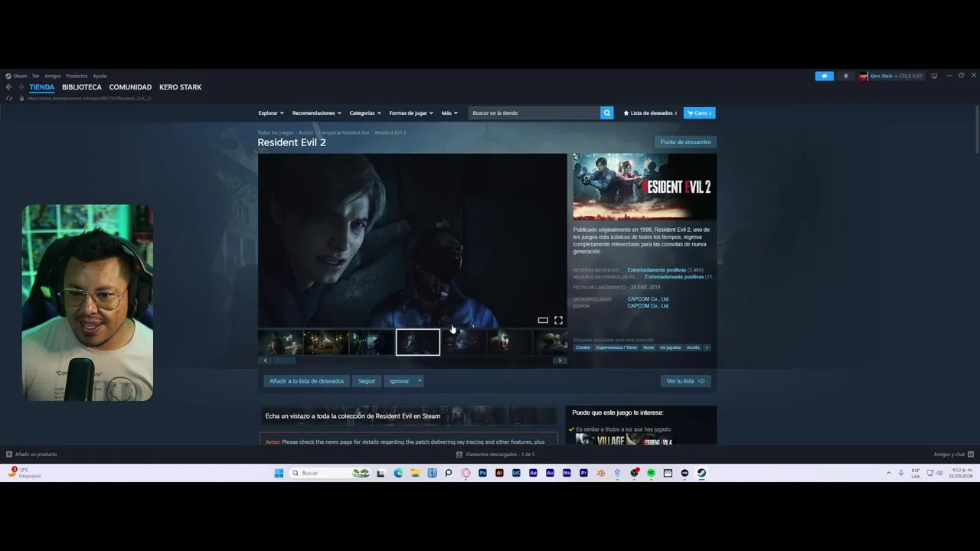Open File Explorer from the taskbar
Screen dimensions: 980x551
coord(415,473)
